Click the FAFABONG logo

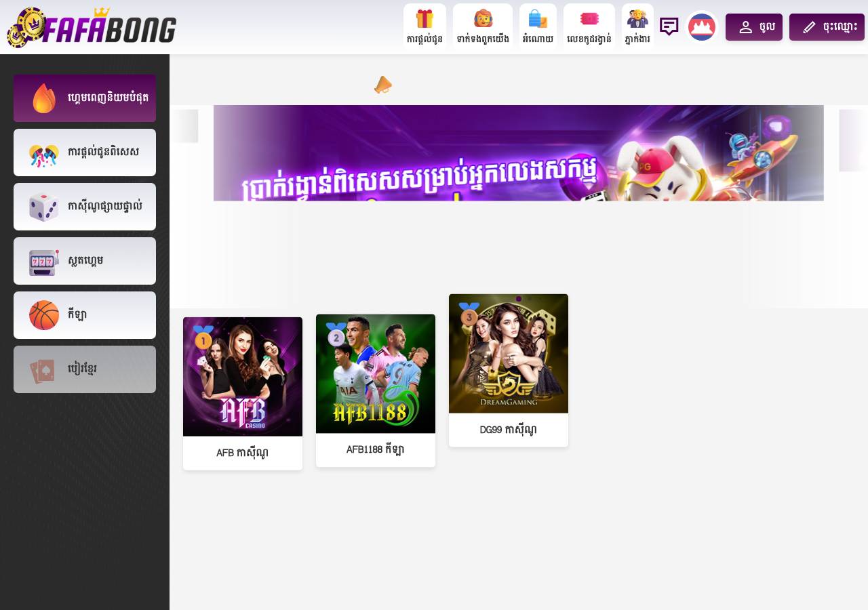pyautogui.click(x=92, y=28)
